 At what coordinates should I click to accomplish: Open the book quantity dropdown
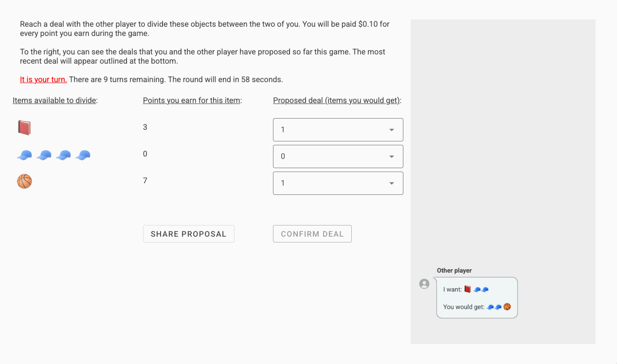click(x=338, y=130)
